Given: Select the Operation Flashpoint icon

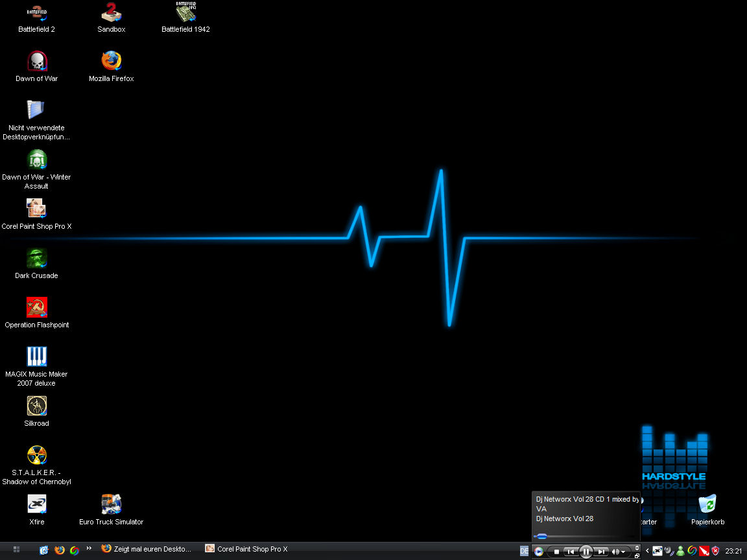Looking at the screenshot, I should pos(37,313).
